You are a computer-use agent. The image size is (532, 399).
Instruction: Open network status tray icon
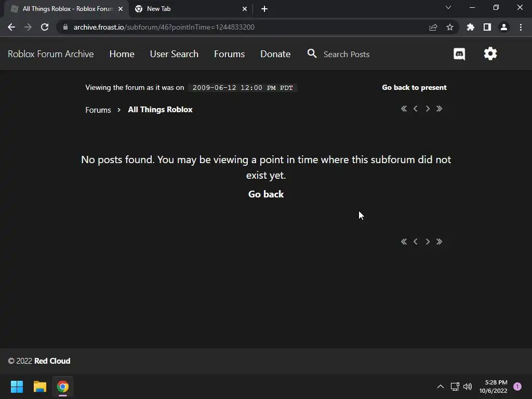455,387
